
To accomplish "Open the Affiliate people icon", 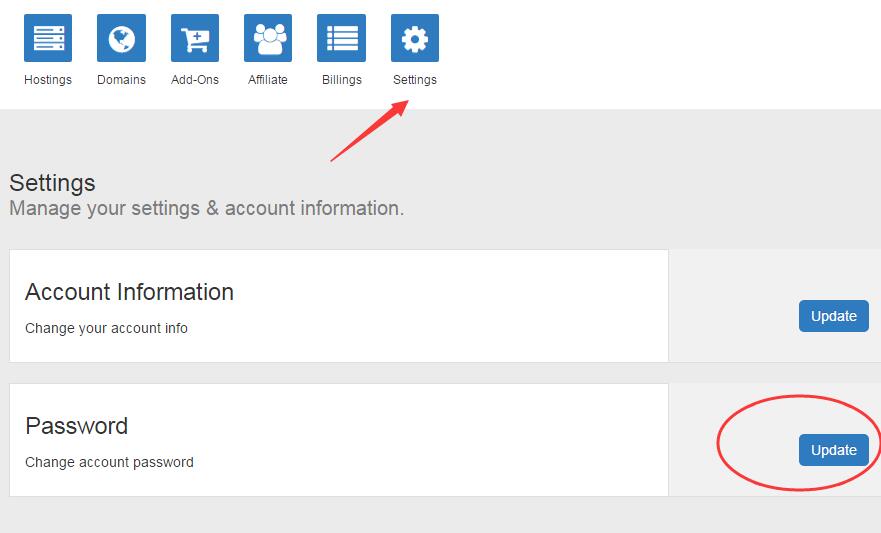I will click(268, 38).
